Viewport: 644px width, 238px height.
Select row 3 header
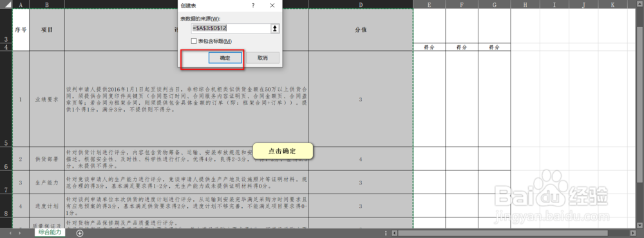click(x=6, y=26)
